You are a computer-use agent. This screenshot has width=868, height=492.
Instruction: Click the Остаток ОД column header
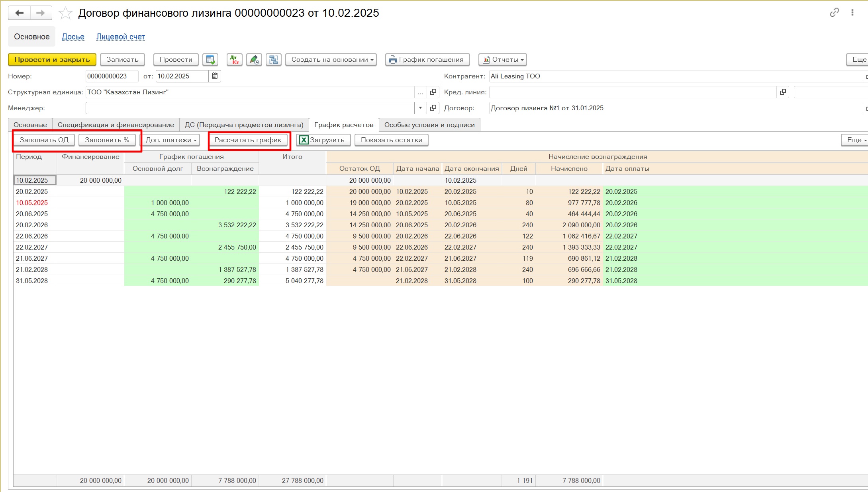point(360,169)
